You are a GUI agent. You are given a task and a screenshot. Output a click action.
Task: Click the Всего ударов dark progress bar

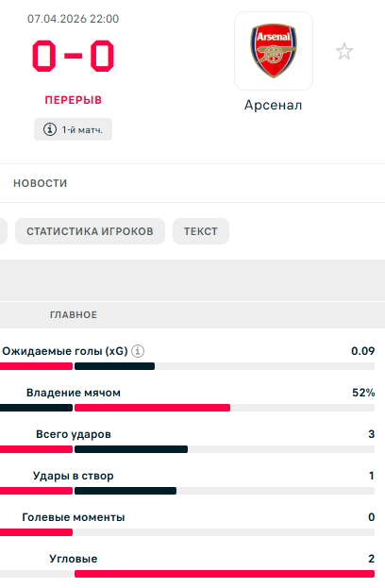131,449
